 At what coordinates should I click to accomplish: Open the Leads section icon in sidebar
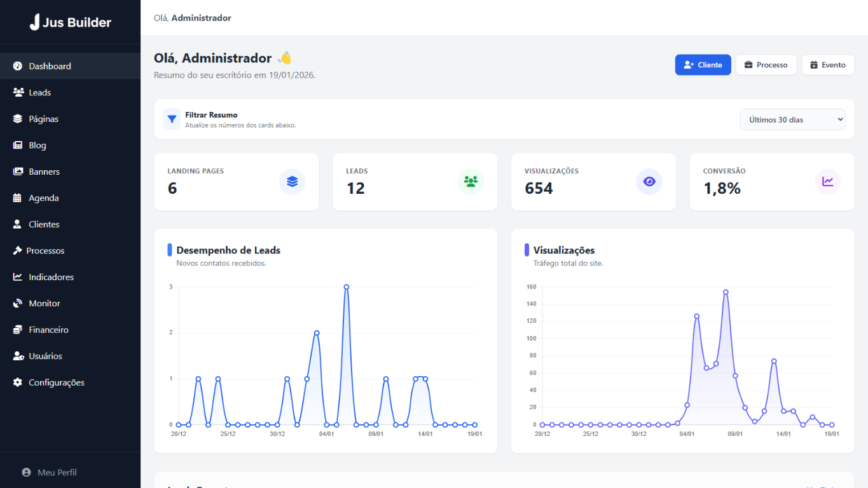18,92
